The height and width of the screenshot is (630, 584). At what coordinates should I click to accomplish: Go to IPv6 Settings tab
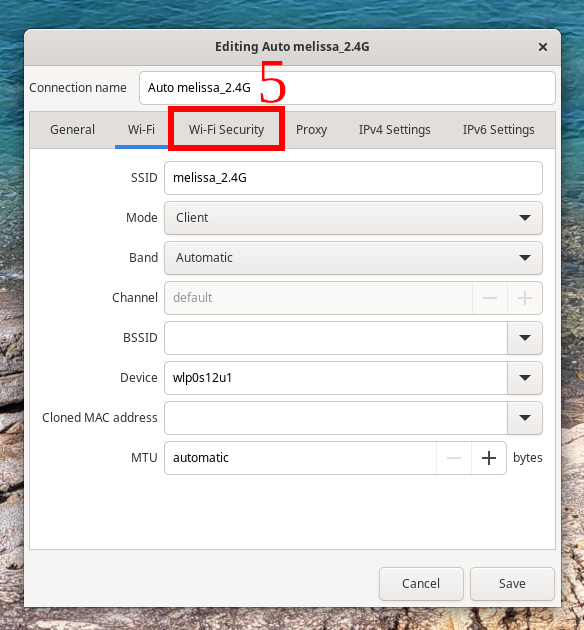click(498, 130)
